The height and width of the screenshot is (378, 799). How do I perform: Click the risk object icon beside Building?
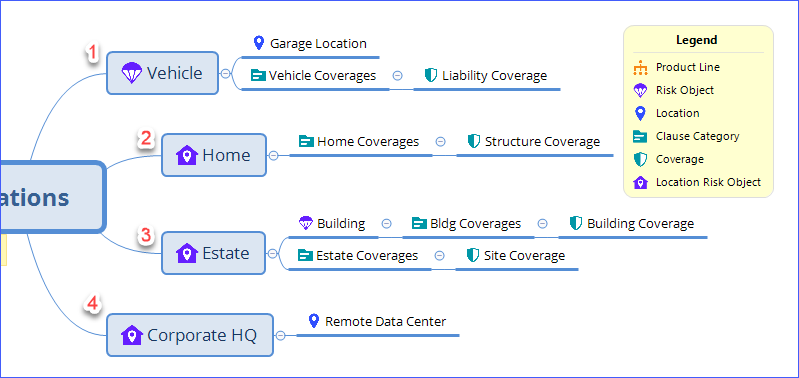306,223
